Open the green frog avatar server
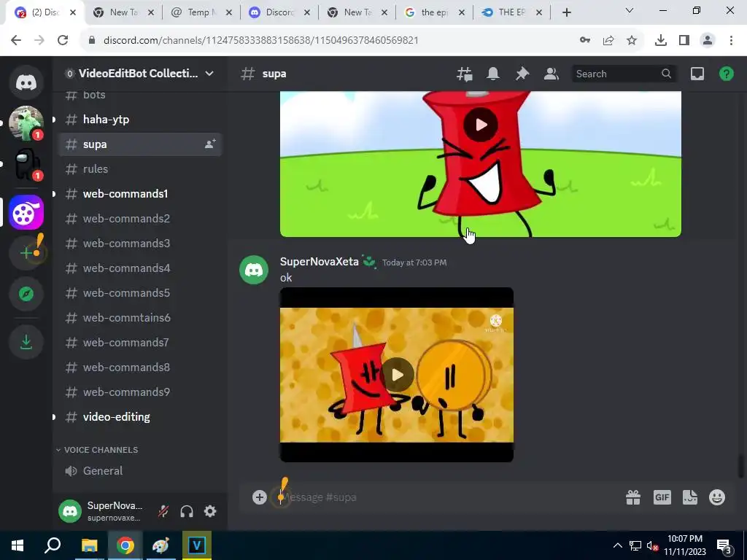 click(26, 122)
